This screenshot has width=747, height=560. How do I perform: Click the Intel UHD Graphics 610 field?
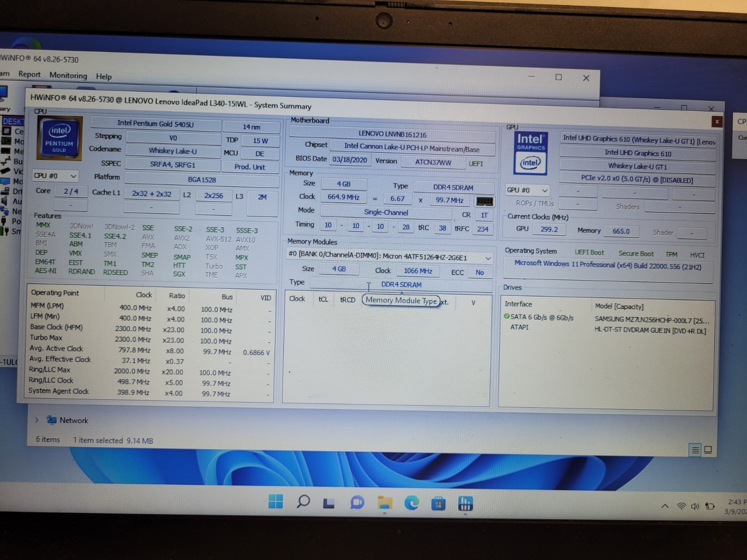pos(638,153)
